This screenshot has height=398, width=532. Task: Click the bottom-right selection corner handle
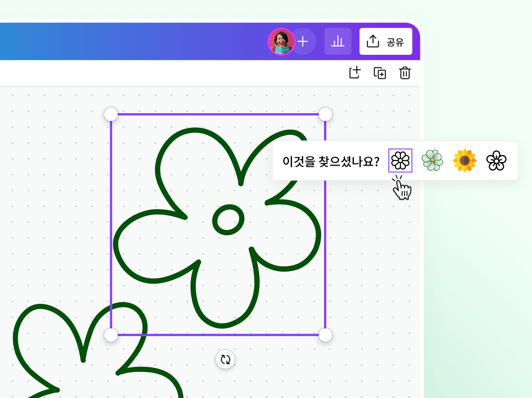(x=325, y=334)
